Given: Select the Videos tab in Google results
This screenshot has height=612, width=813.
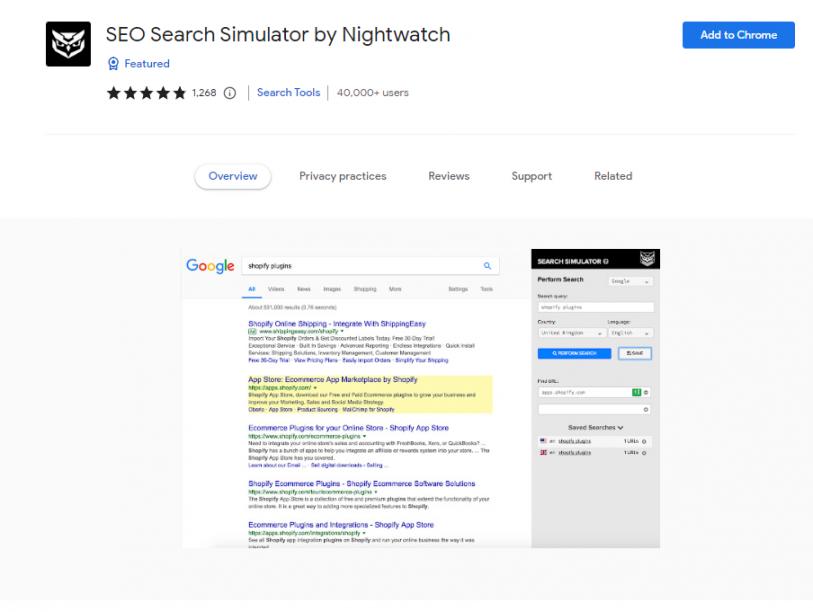Looking at the screenshot, I should pyautogui.click(x=276, y=289).
